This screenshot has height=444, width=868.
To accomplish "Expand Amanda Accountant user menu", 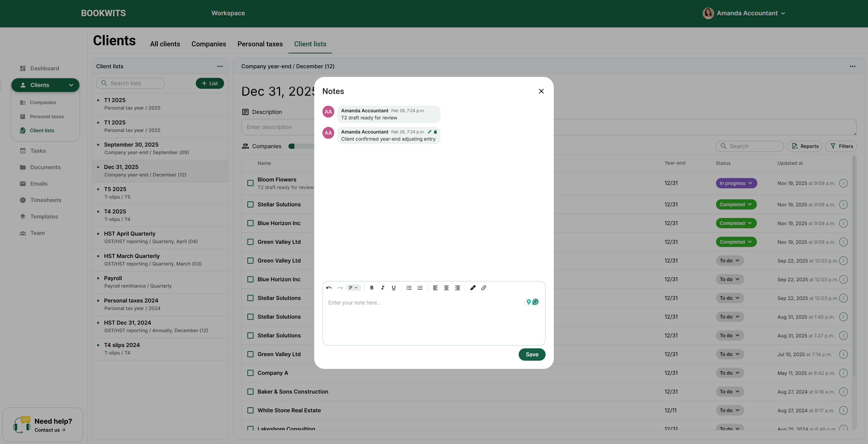I will (x=747, y=13).
